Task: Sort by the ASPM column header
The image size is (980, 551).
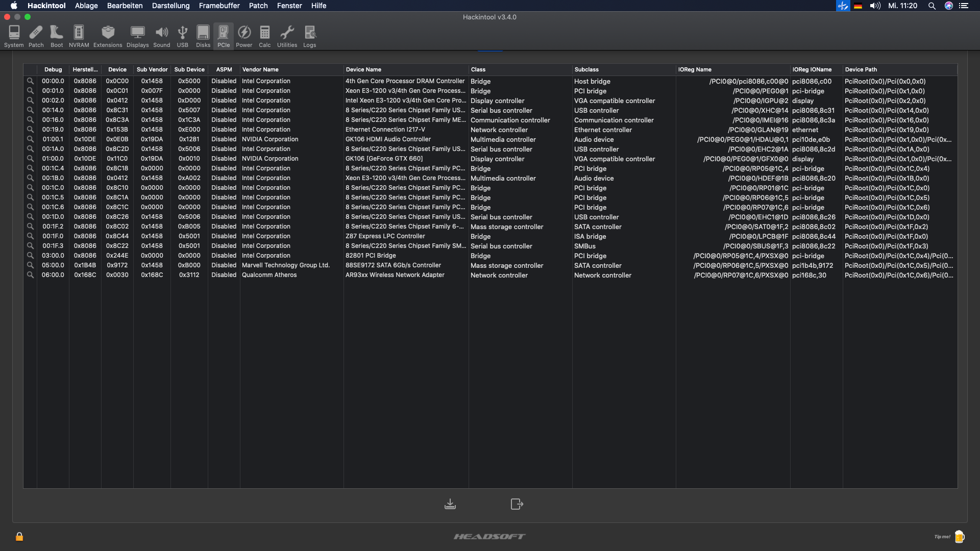Action: tap(224, 69)
